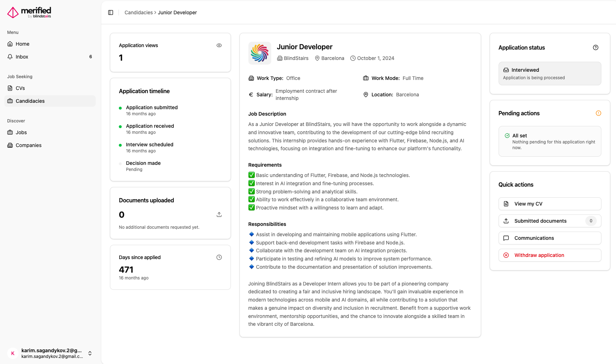Open the Home menu item
616x364 pixels.
[22, 44]
